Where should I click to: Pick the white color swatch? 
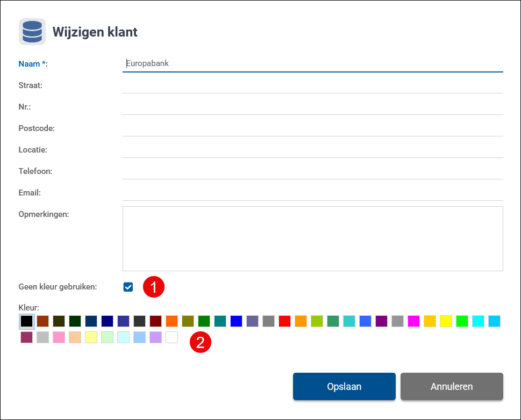coord(172,337)
